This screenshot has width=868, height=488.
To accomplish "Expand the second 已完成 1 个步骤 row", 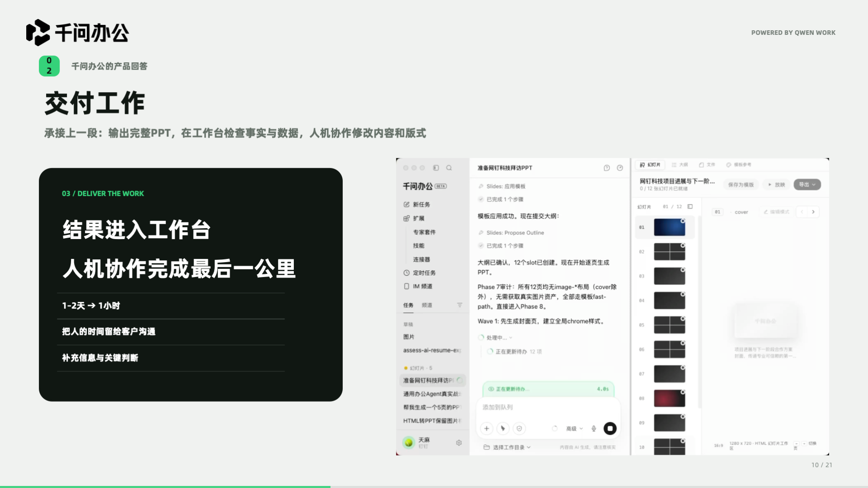I will (501, 246).
